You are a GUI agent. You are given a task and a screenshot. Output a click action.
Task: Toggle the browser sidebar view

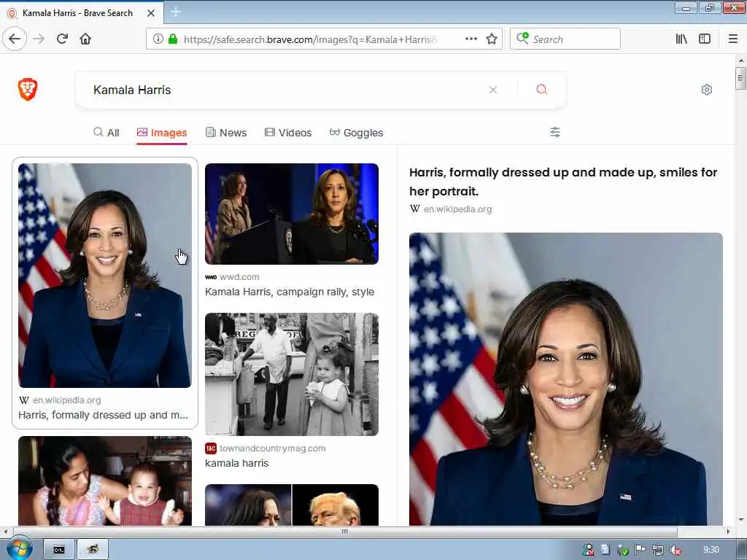705,39
